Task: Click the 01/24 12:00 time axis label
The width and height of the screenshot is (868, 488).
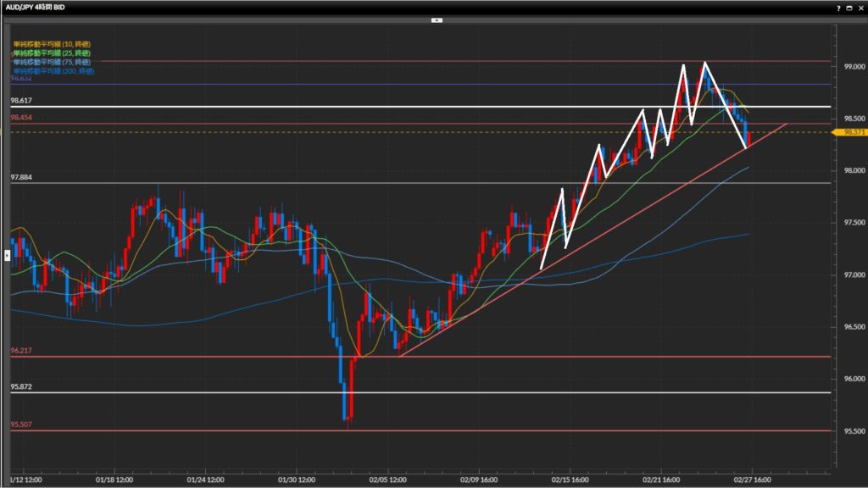Action: point(208,479)
